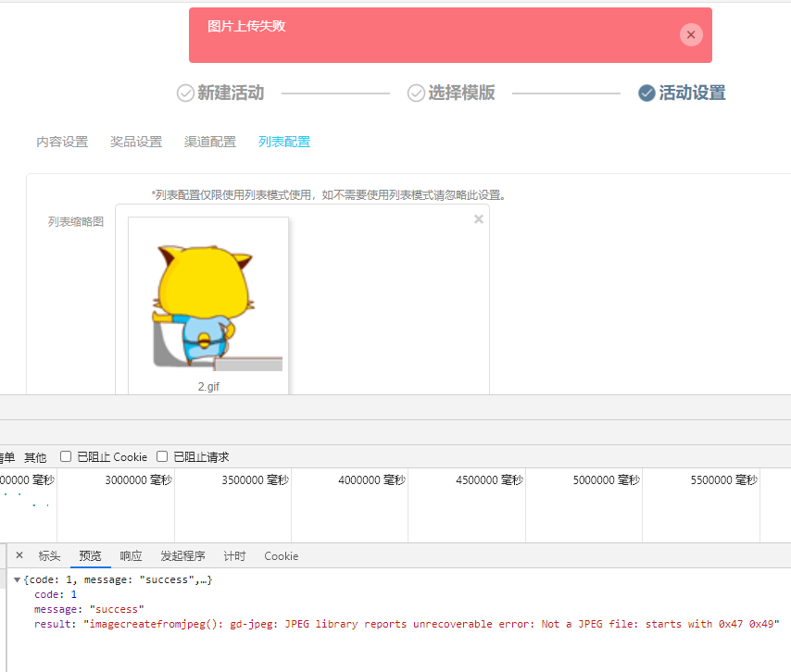This screenshot has width=791, height=672.
Task: Open the 内容设置 tab
Action: pyautogui.click(x=62, y=142)
